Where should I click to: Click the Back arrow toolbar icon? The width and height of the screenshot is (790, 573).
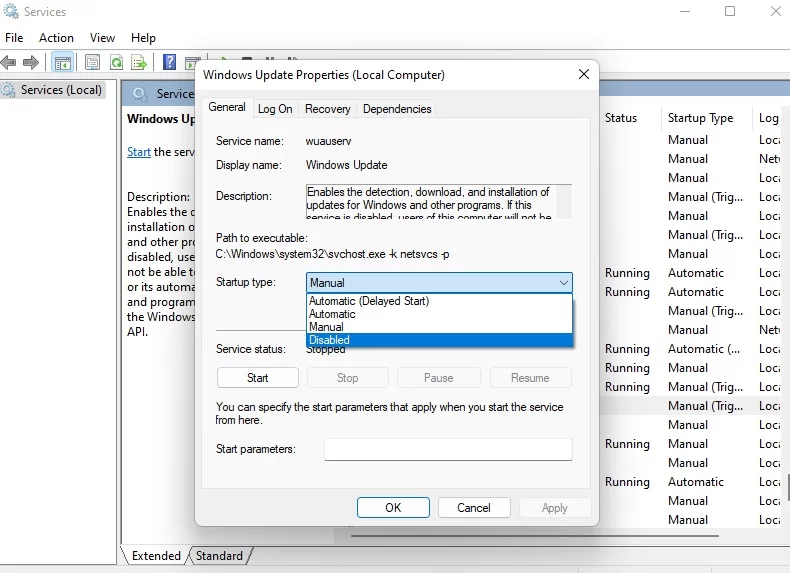click(x=8, y=62)
